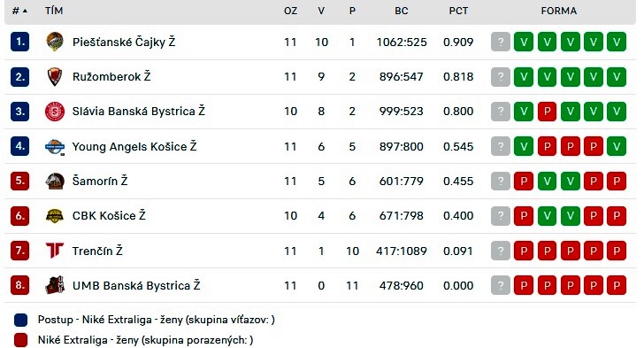Image resolution: width=644 pixels, height=348 pixels.
Task: Sort standings by the BC column header
Action: click(402, 11)
